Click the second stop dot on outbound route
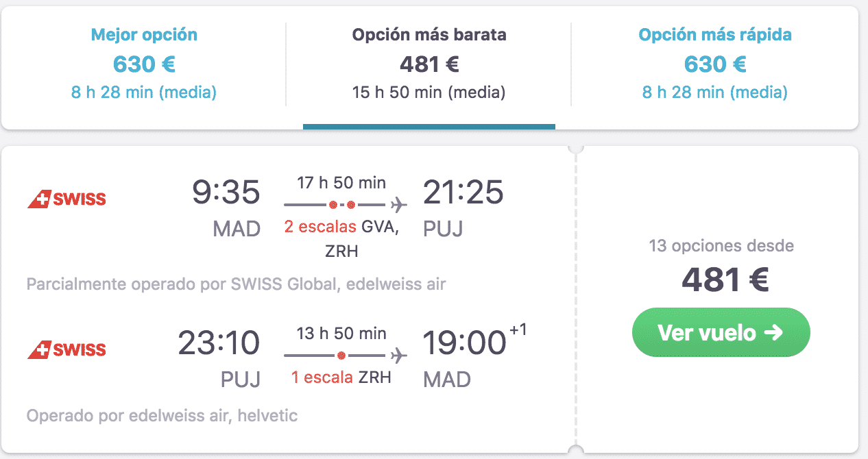This screenshot has height=459, width=868. point(351,205)
